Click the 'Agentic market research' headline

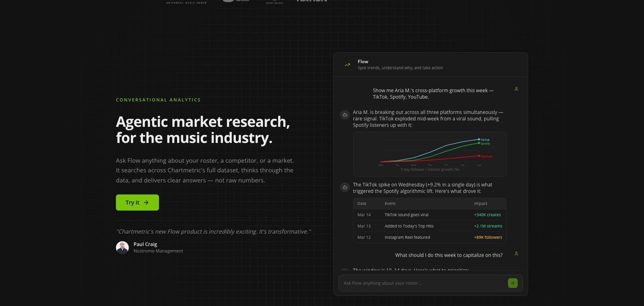point(203,130)
